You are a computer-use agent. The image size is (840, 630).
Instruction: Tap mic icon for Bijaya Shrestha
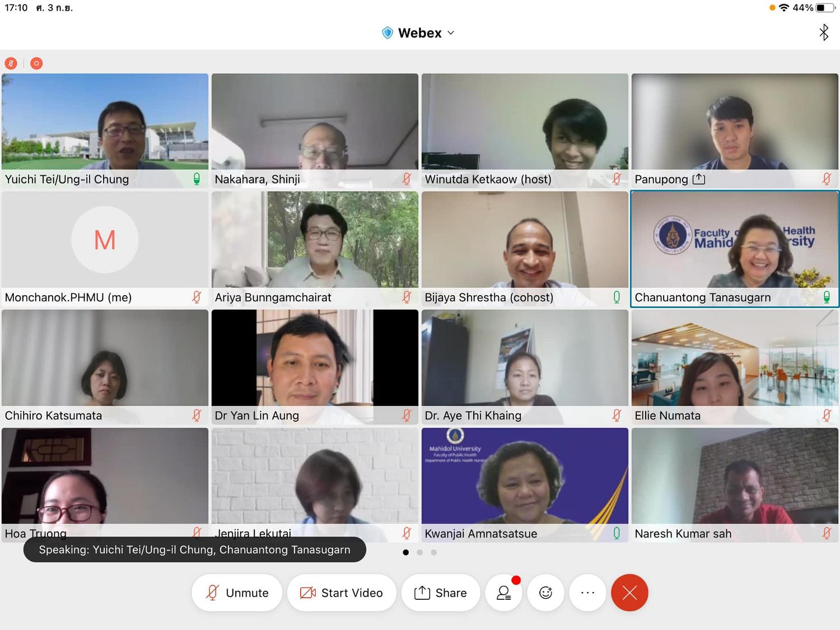point(617,297)
